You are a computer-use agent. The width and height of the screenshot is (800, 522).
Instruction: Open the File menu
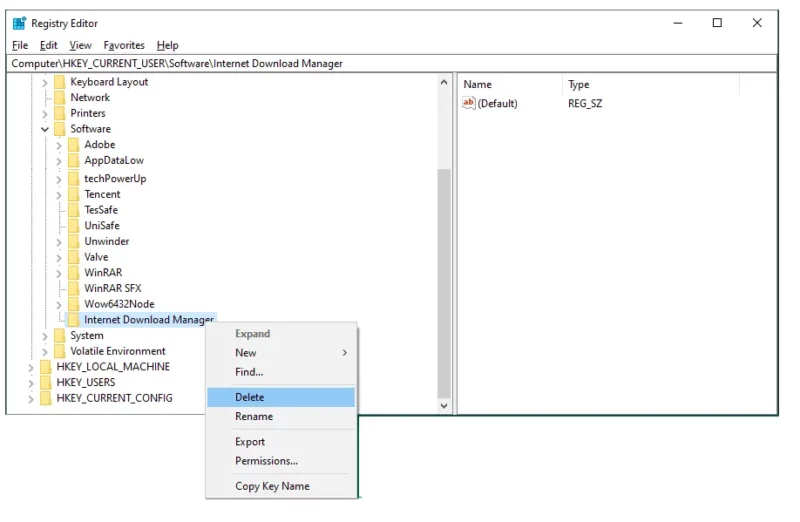pyautogui.click(x=20, y=45)
